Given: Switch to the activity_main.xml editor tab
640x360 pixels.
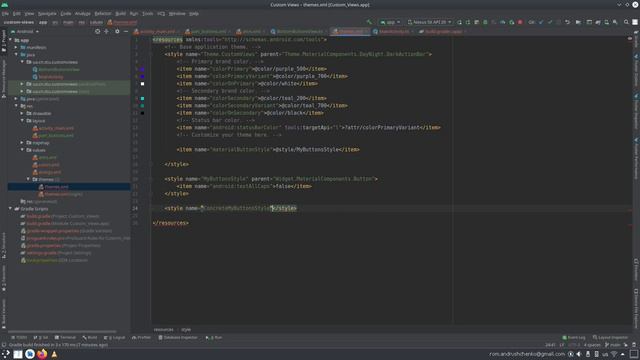Looking at the screenshot, I should pyautogui.click(x=157, y=31).
